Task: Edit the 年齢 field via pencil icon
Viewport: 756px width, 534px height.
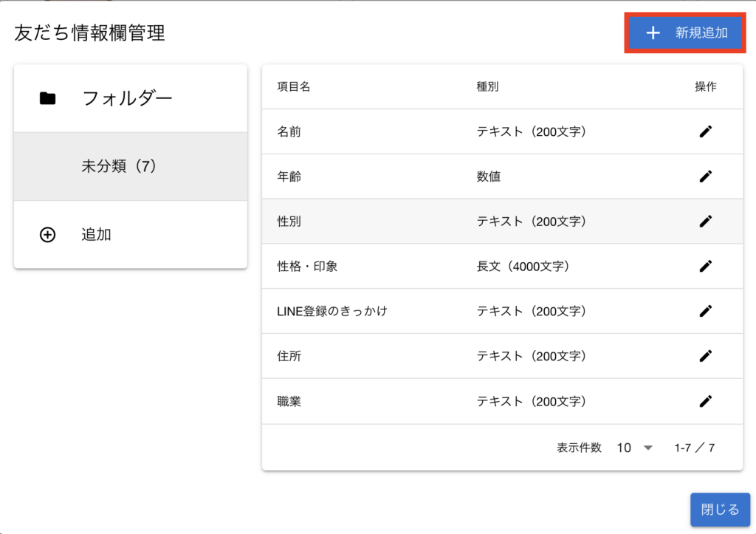Action: pyautogui.click(x=706, y=177)
